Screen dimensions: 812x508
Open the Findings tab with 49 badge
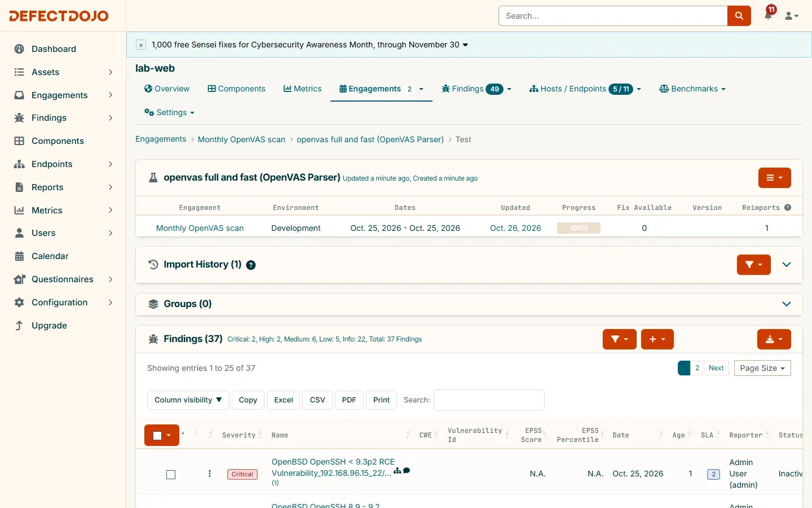click(476, 89)
